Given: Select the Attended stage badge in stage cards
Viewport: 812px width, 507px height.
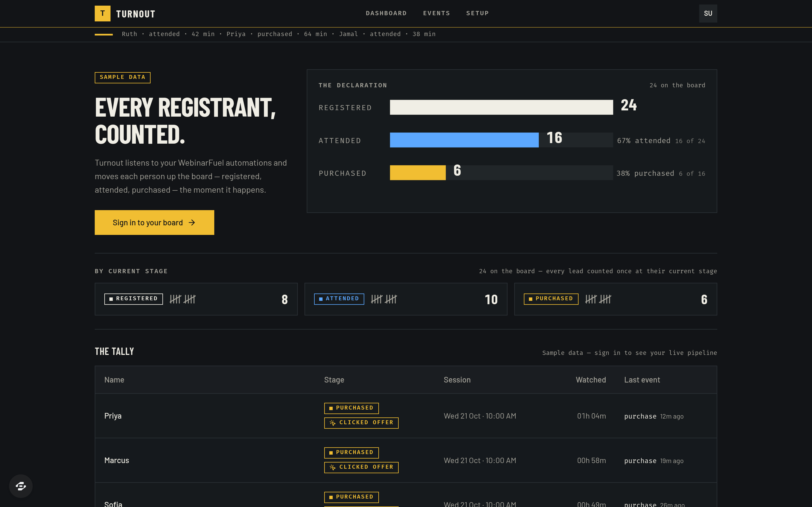Looking at the screenshot, I should pyautogui.click(x=339, y=299).
